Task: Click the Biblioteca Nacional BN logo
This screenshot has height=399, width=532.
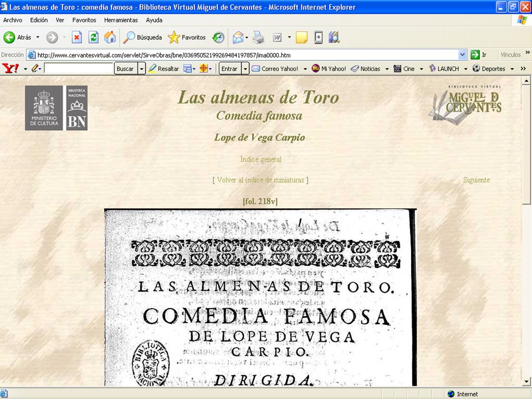Action: [77, 108]
